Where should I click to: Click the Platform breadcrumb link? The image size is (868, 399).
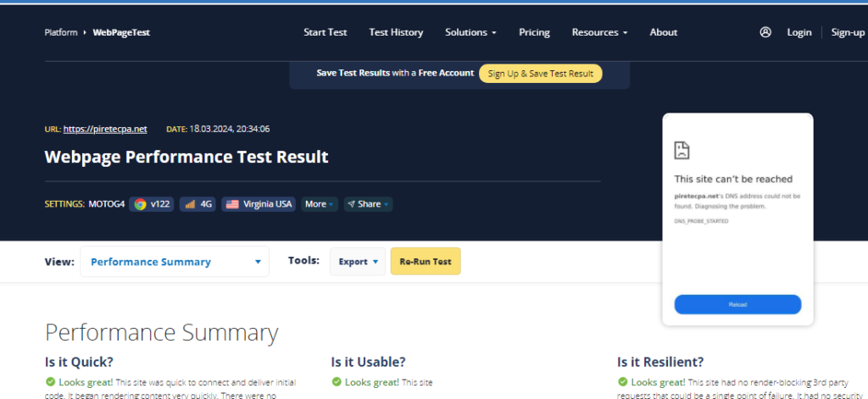tap(61, 33)
